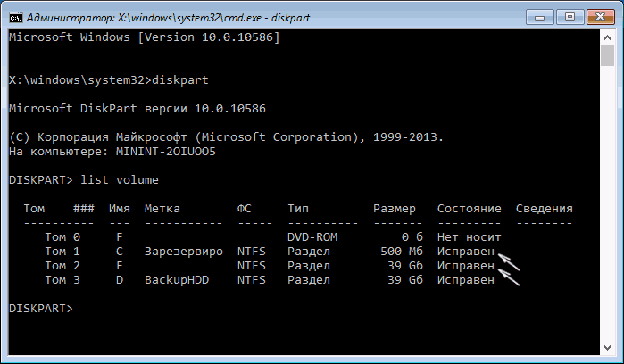Image resolution: width=624 pixels, height=364 pixels.
Task: Click the 'Размер' column header
Action: [x=395, y=208]
